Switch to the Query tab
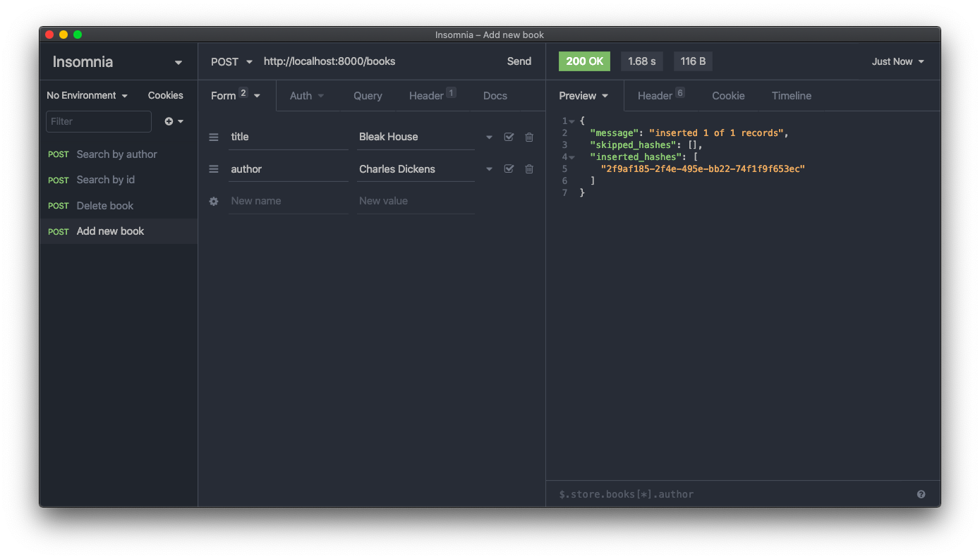980x559 pixels. 368,96
